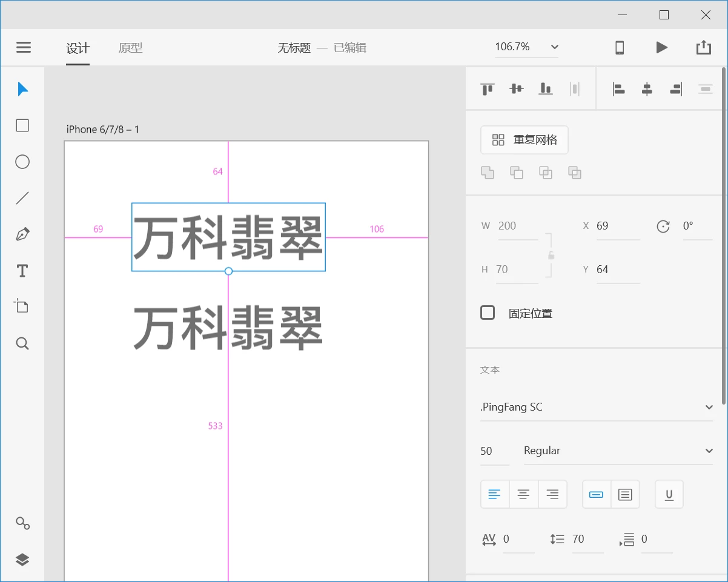
Task: Toggle underline text style
Action: point(669,494)
